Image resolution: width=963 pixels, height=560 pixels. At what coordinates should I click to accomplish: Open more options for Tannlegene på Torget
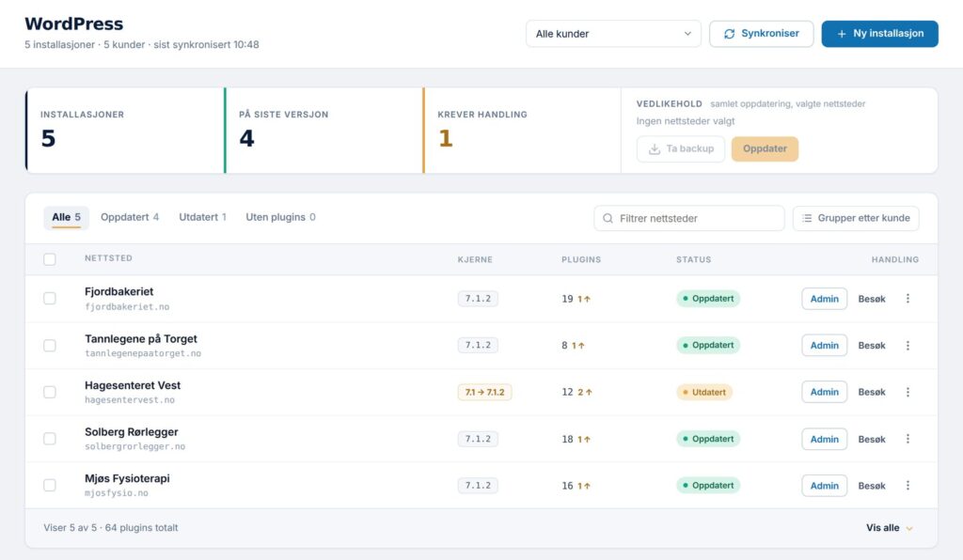coord(908,346)
